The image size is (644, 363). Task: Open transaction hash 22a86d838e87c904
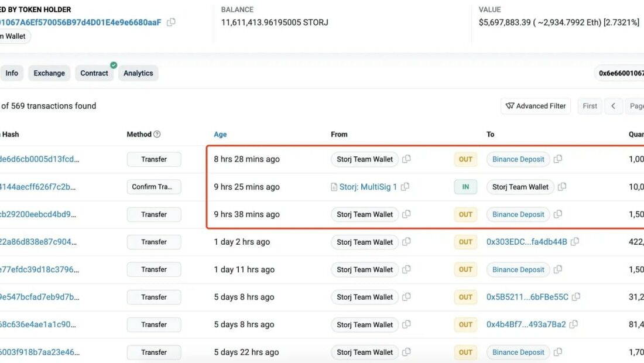click(x=38, y=242)
